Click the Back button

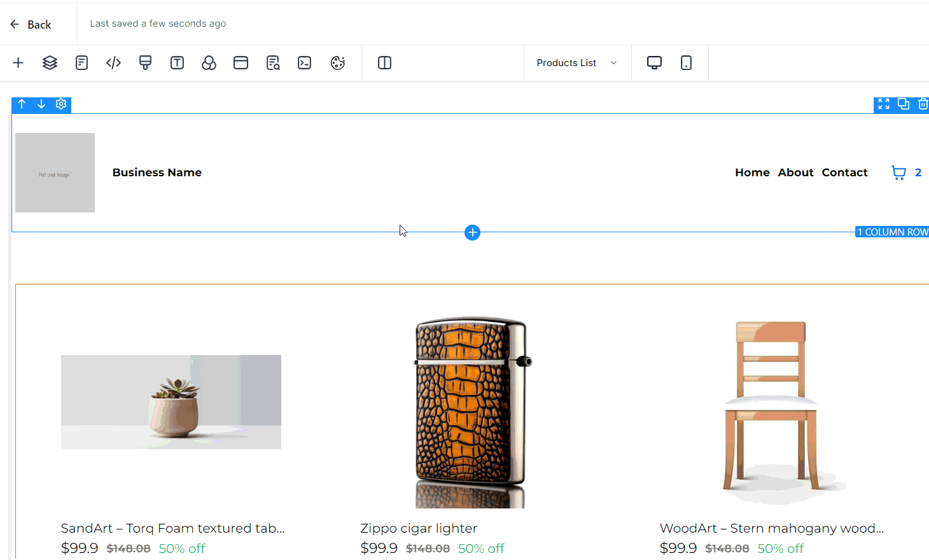[x=29, y=24]
